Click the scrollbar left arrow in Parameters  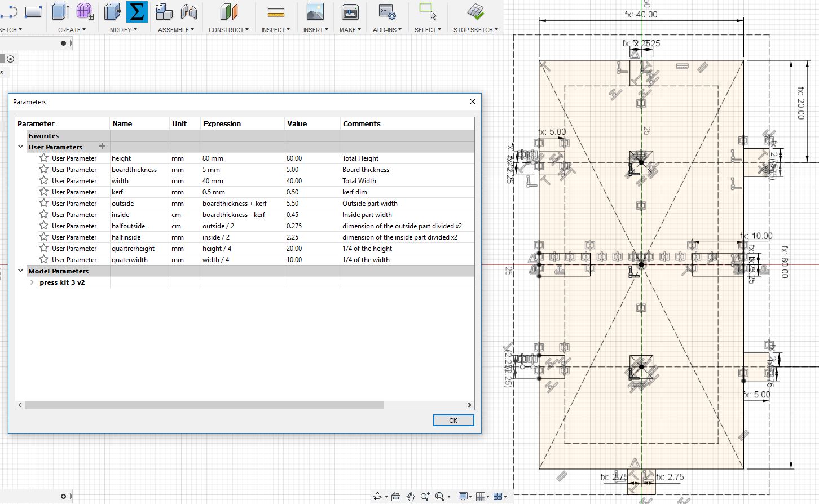(20, 405)
